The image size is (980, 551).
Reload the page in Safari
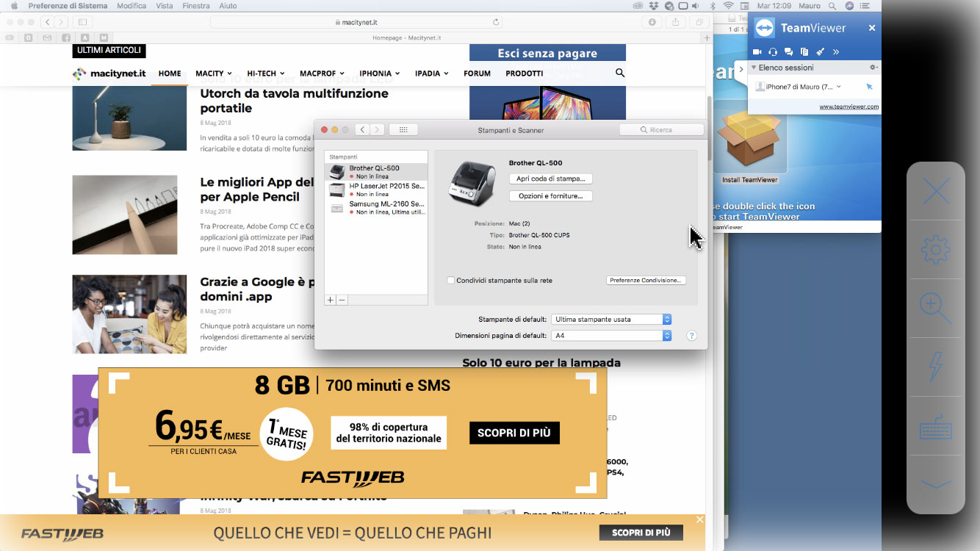(496, 22)
